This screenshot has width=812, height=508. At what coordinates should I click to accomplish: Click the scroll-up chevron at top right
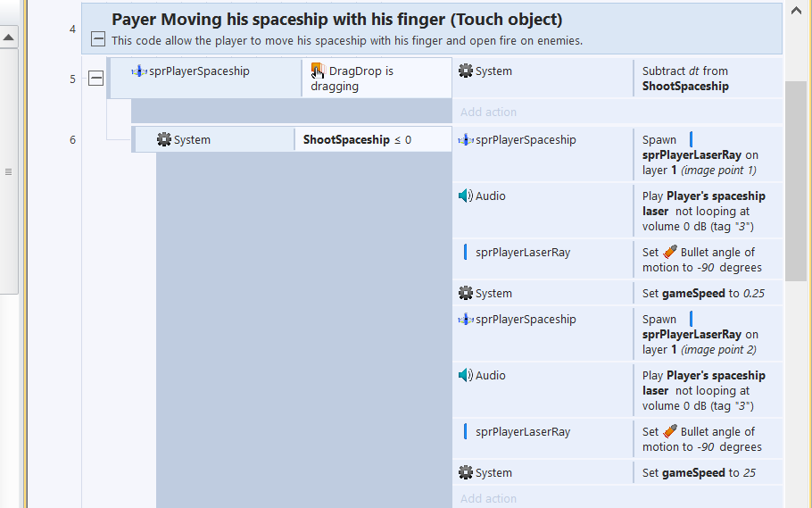(796, 11)
